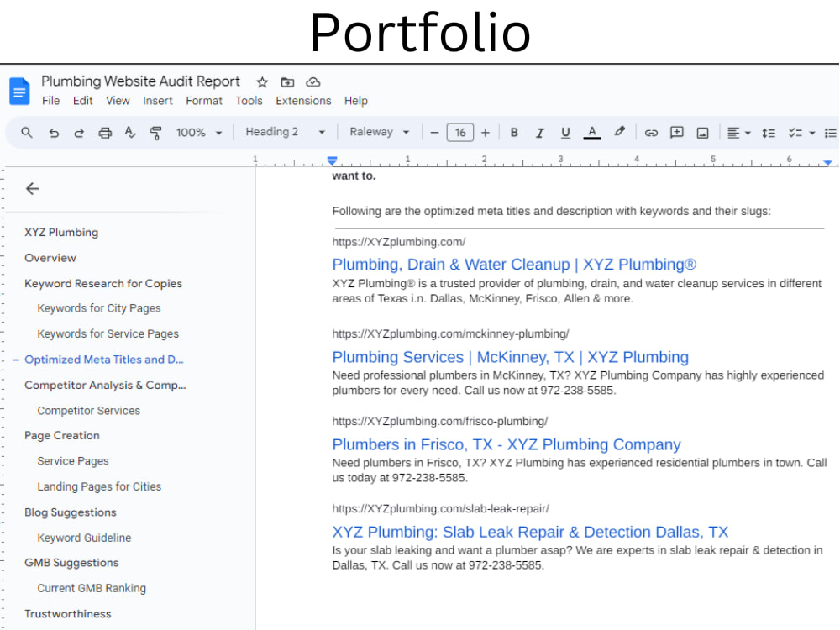Screen dimensions: 840x630
Task: Go to Overview outline heading
Action: point(50,258)
